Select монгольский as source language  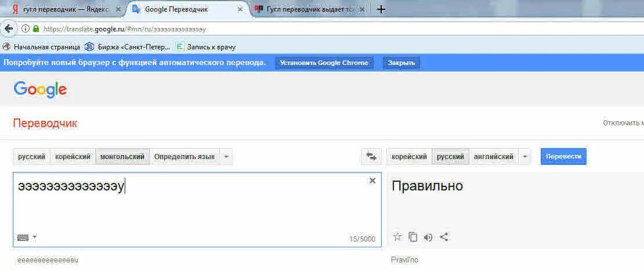coord(122,157)
